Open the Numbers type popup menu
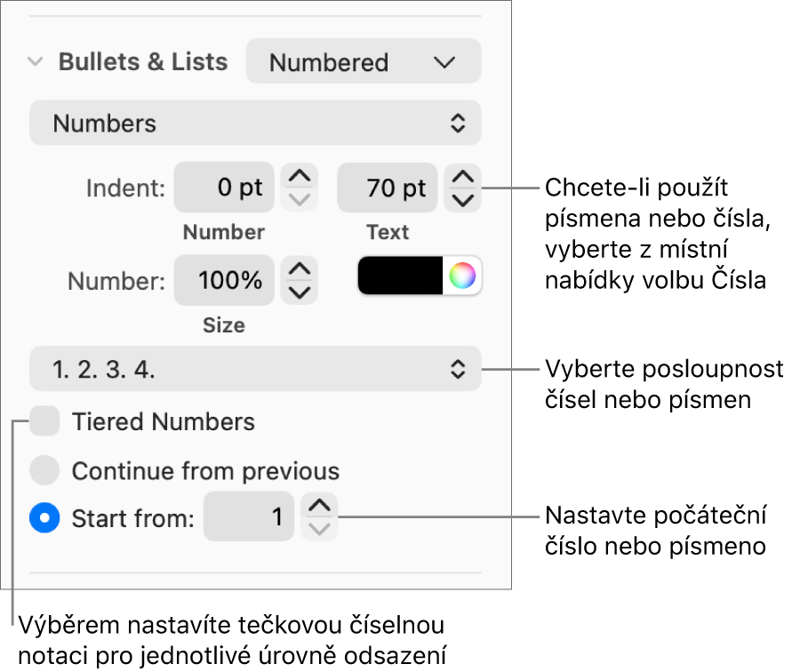 pyautogui.click(x=255, y=124)
